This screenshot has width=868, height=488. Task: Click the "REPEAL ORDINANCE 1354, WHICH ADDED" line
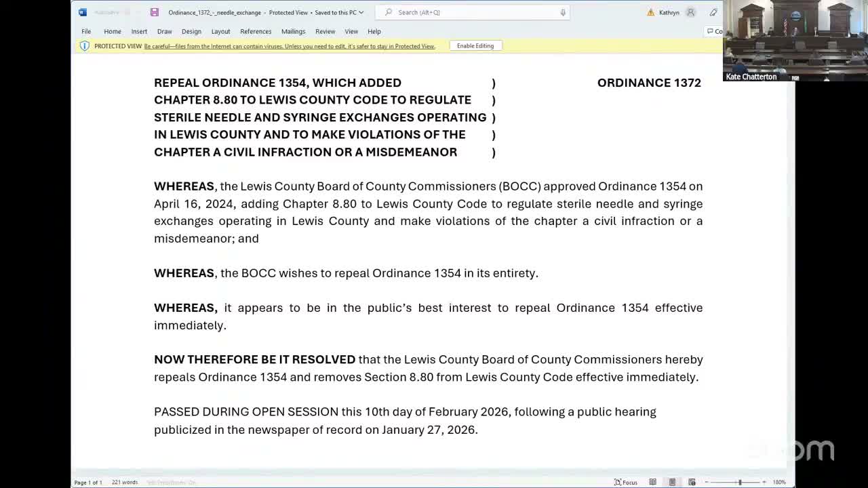278,83
